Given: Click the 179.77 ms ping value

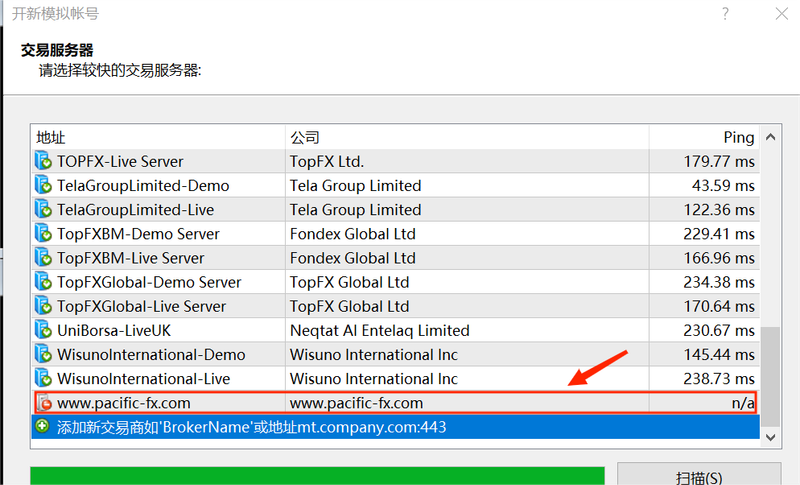Looking at the screenshot, I should [x=719, y=162].
